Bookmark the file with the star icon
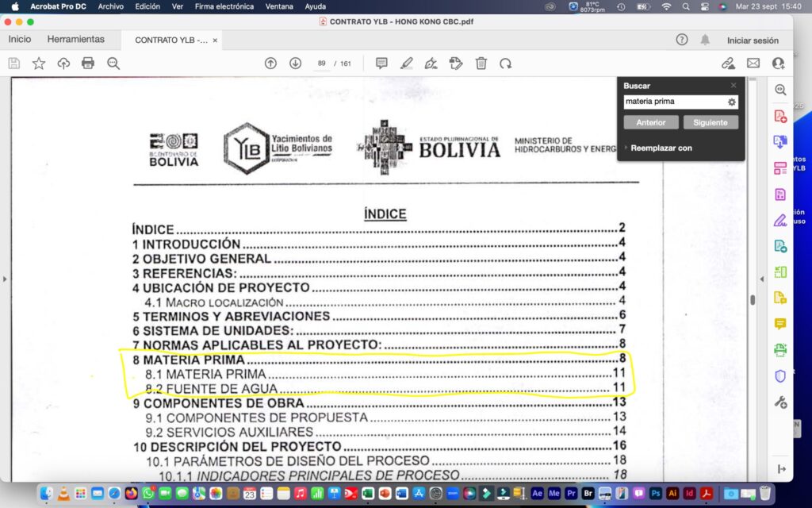This screenshot has width=812, height=508. click(x=38, y=63)
